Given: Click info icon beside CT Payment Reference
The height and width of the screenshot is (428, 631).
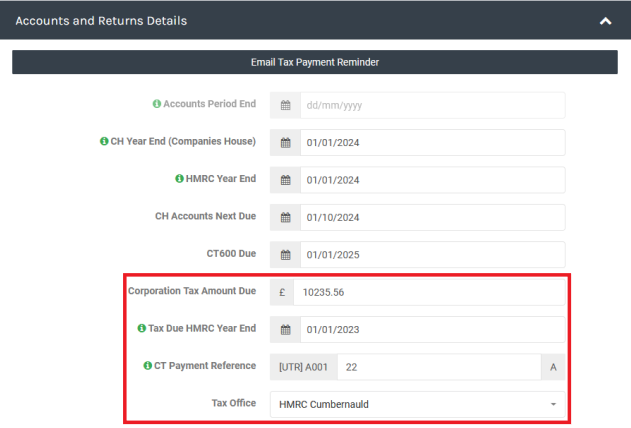Looking at the screenshot, I should [148, 366].
